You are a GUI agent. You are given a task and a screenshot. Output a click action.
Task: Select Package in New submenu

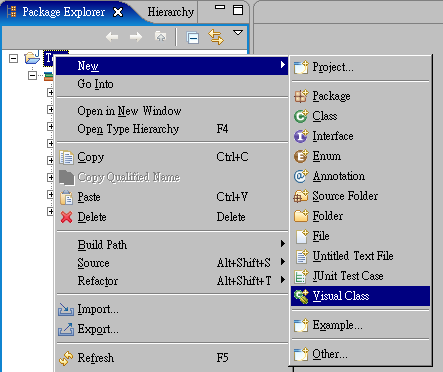pyautogui.click(x=361, y=96)
